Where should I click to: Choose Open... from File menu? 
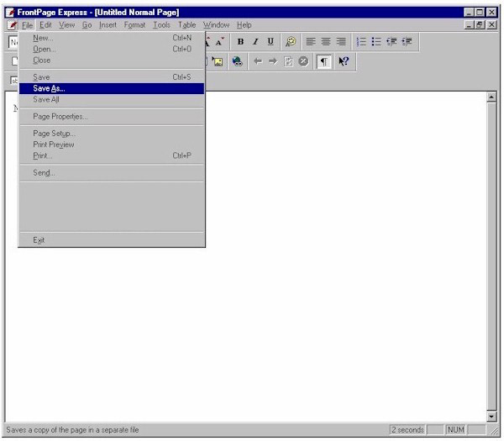tap(112, 50)
